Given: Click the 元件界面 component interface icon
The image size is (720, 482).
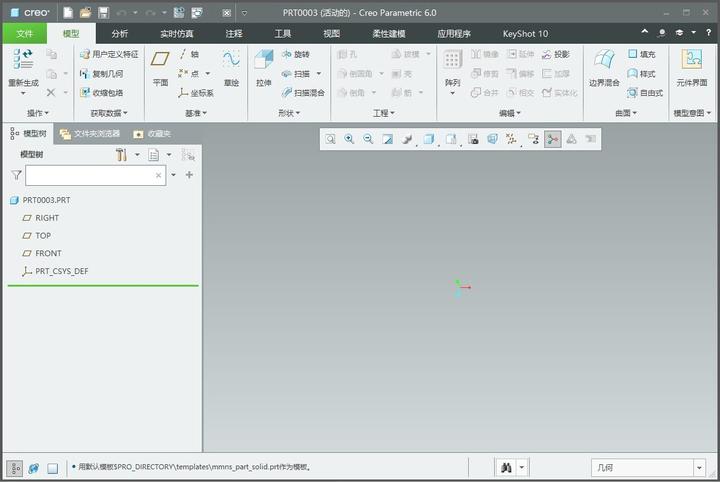Looking at the screenshot, I should coord(692,60).
